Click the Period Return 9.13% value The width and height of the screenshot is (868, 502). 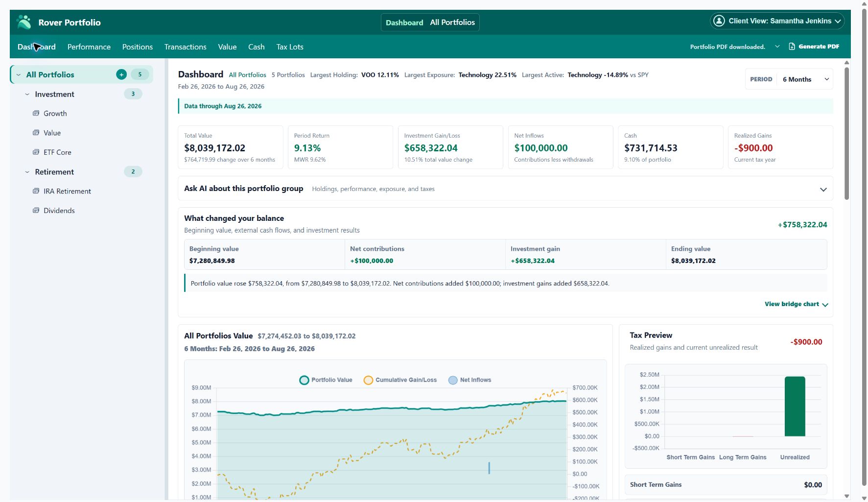pyautogui.click(x=307, y=148)
